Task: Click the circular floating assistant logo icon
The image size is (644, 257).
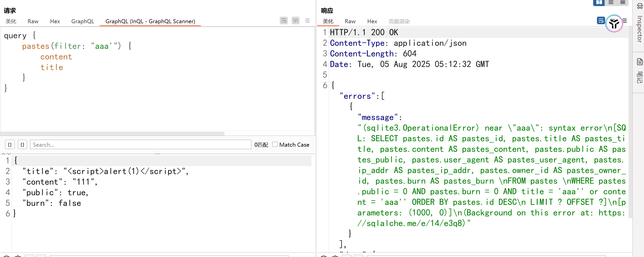Action: click(x=614, y=24)
